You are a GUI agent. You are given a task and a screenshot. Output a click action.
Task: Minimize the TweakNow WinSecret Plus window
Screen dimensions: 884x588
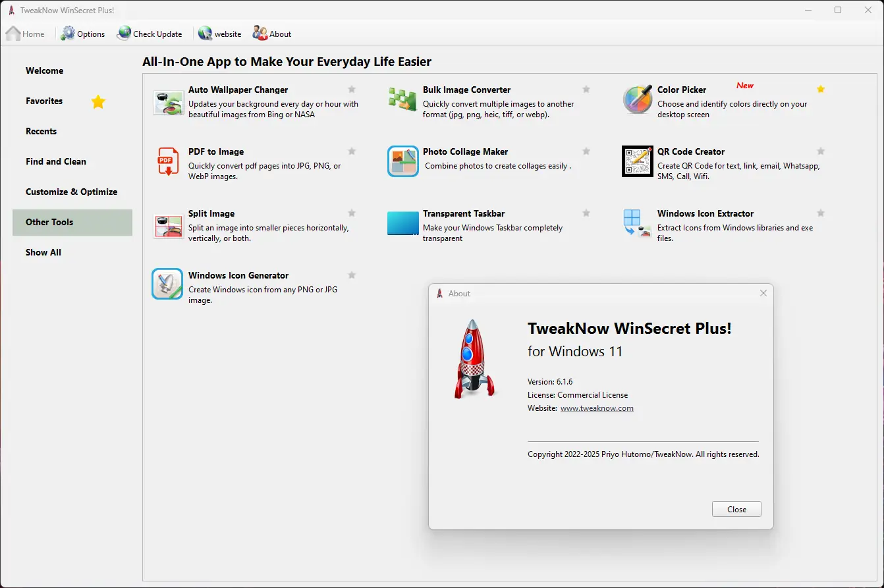pos(808,10)
